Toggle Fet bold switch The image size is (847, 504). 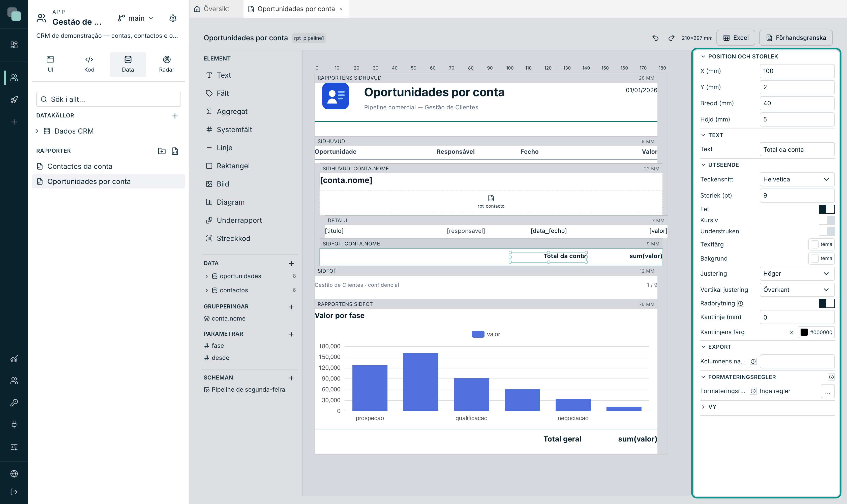click(x=826, y=209)
